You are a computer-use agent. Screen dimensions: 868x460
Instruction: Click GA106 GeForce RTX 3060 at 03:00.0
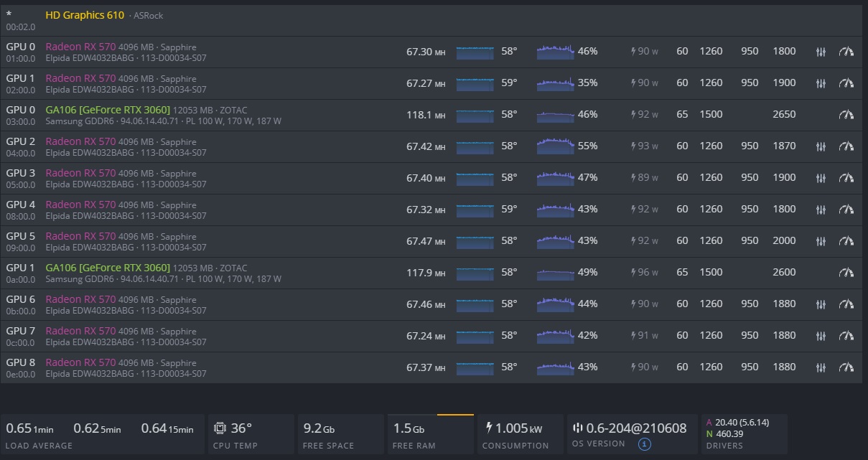(x=108, y=110)
